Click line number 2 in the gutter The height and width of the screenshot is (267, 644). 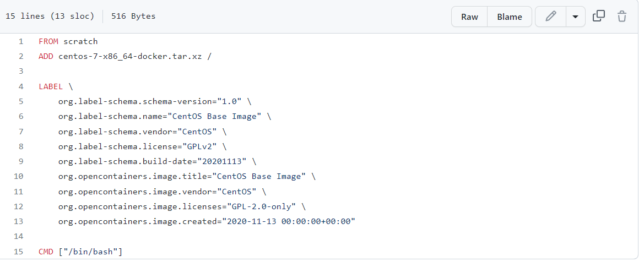point(21,56)
